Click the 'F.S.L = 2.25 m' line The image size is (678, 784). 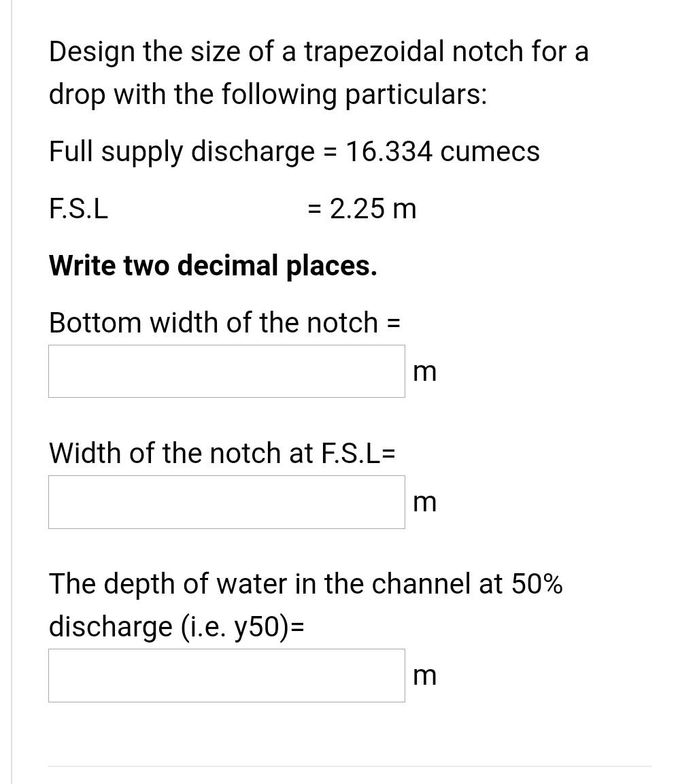click(231, 208)
